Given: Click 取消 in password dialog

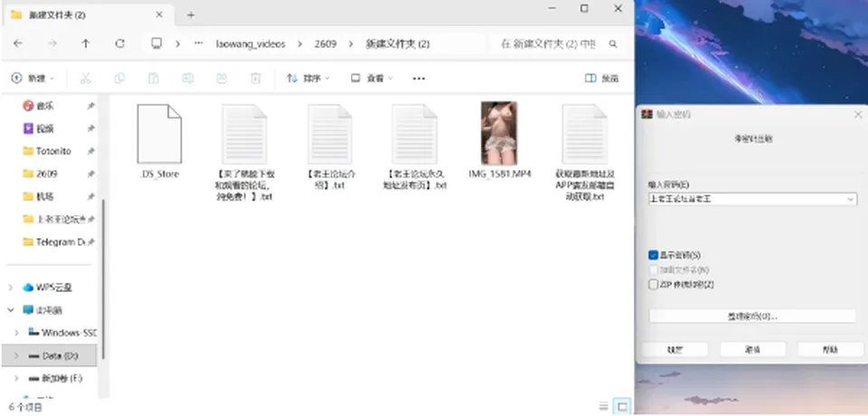Looking at the screenshot, I should coord(753,349).
